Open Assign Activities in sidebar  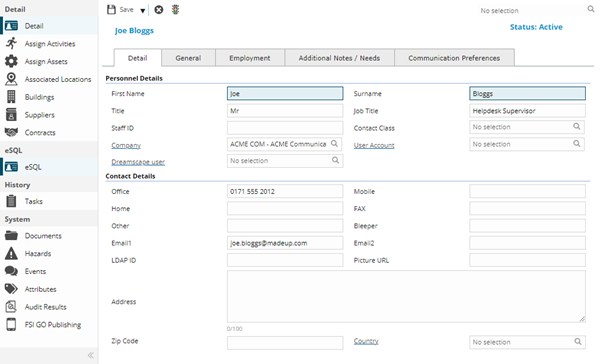click(x=49, y=44)
